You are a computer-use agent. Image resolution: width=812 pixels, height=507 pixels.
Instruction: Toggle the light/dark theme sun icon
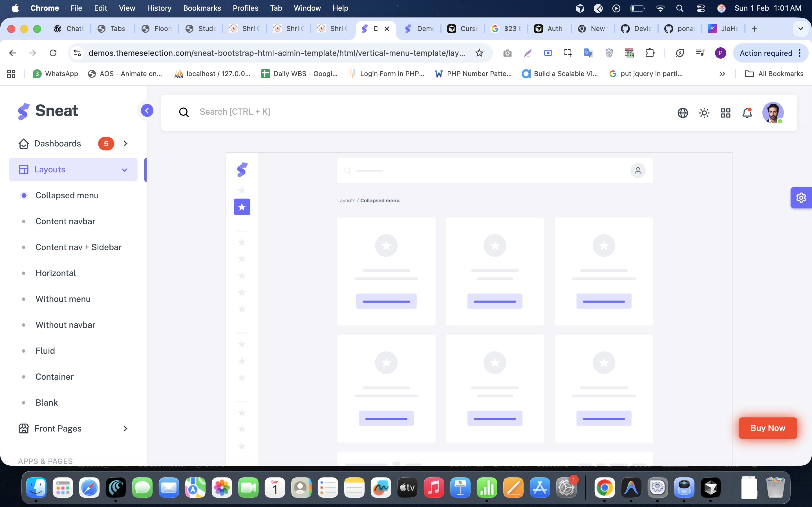(x=704, y=113)
